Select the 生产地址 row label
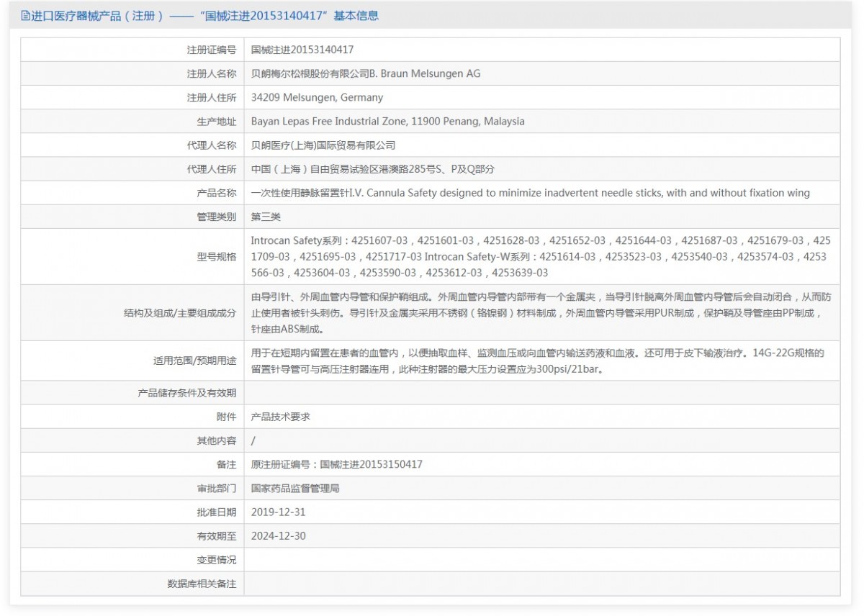Viewport: 864px width, 616px height. [x=217, y=122]
